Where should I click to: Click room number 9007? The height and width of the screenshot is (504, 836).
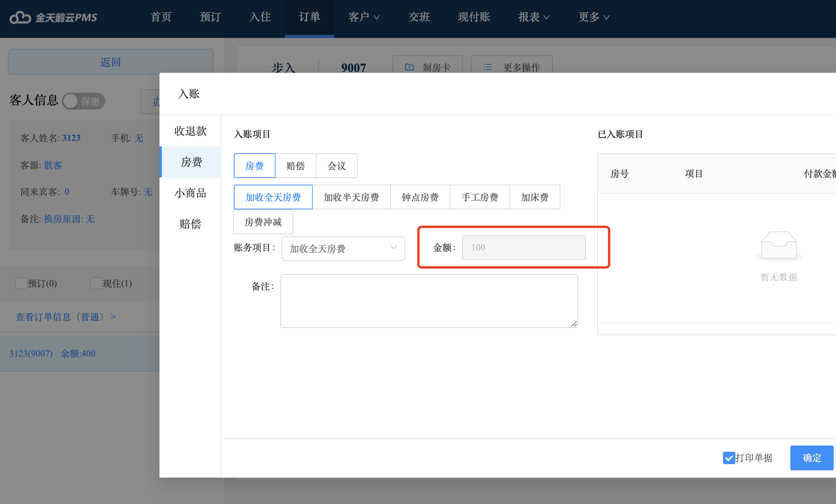coord(353,68)
